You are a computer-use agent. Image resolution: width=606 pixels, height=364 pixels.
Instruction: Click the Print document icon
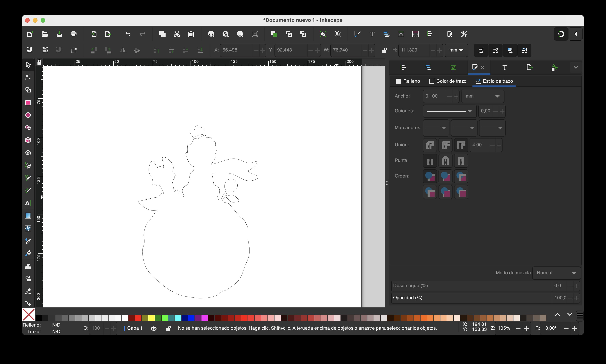(x=74, y=34)
